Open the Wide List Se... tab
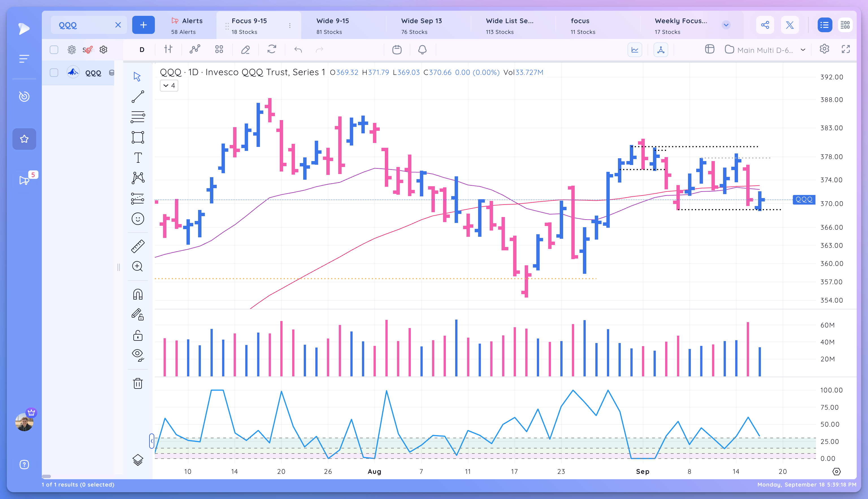The width and height of the screenshot is (868, 499). [x=509, y=26]
